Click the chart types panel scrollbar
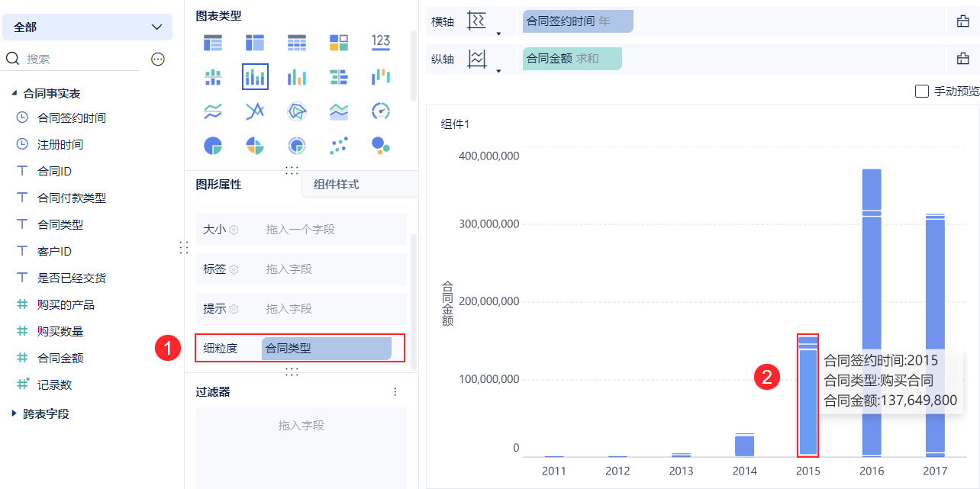 (x=414, y=66)
